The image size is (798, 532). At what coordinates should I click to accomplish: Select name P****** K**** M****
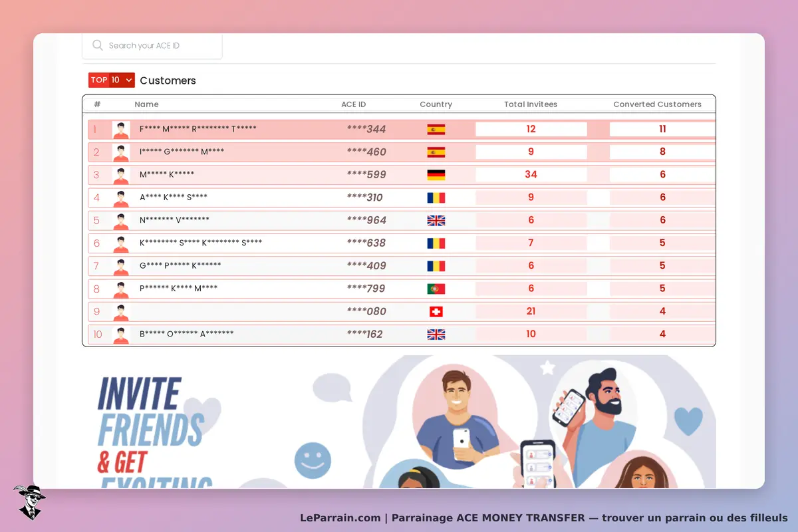(x=178, y=288)
